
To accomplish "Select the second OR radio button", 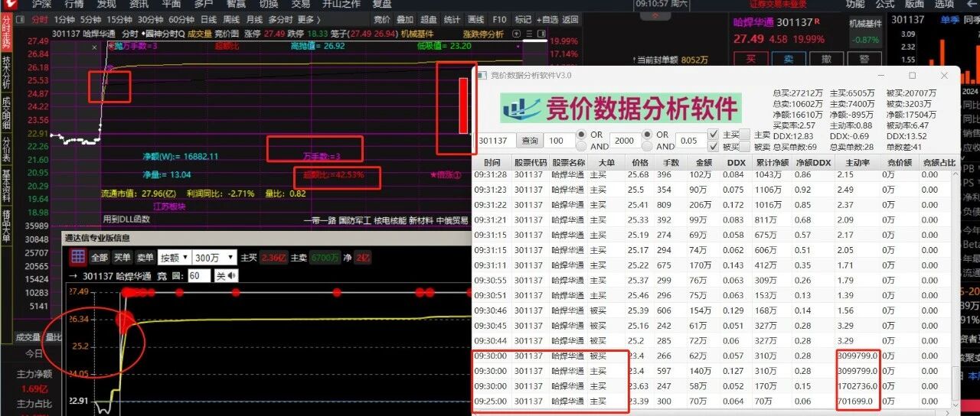I will click(x=646, y=135).
